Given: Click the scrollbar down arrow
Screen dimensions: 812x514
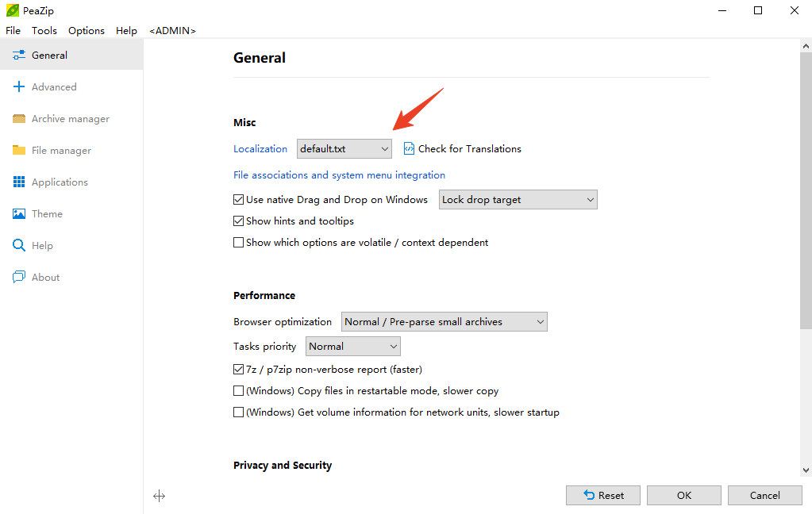Looking at the screenshot, I should pos(806,470).
